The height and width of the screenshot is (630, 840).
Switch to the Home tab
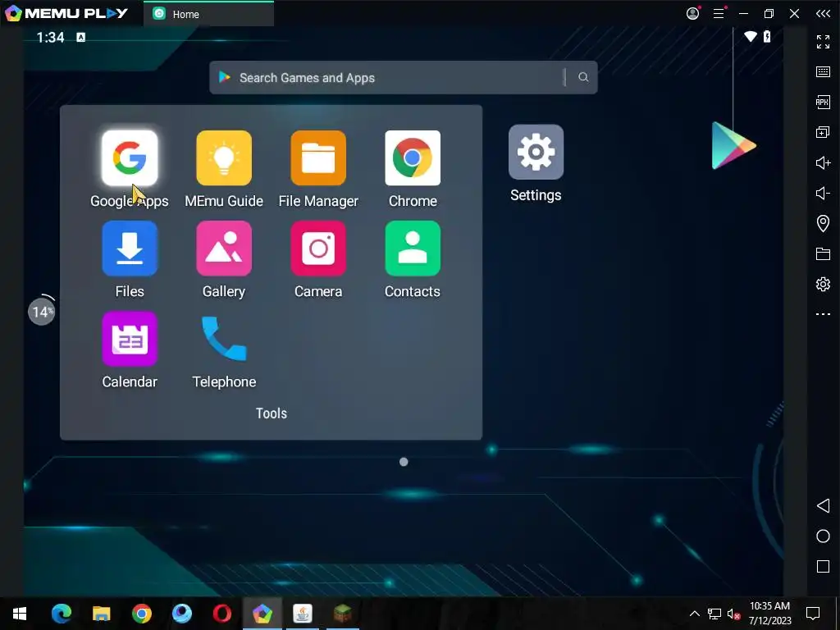coord(209,14)
